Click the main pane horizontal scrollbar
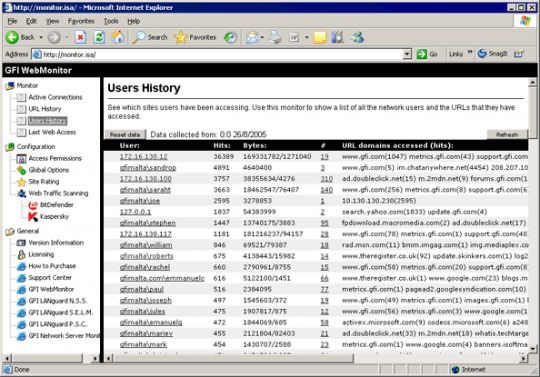This screenshot has height=377, width=540. coord(234,358)
